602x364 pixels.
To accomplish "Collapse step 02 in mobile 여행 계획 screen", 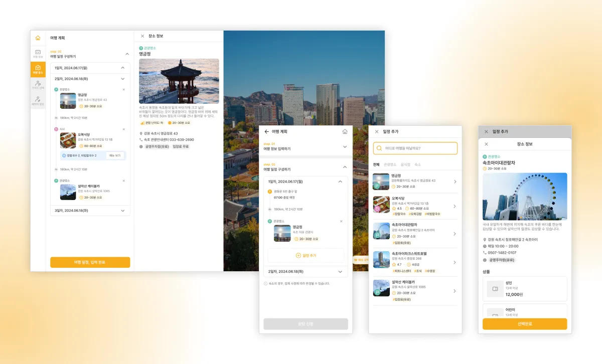I will pos(345,167).
